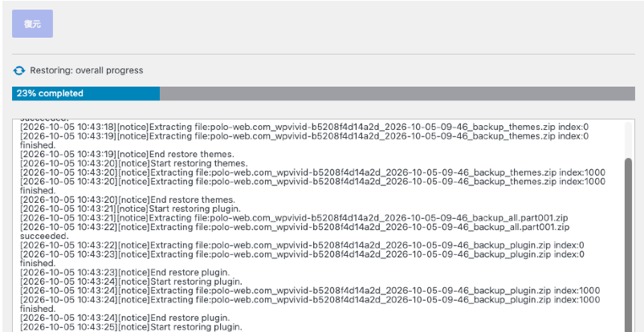The image size is (644, 332).
Task: Click log line '10:43:20 Start restoring themes.'
Action: pyautogui.click(x=134, y=164)
